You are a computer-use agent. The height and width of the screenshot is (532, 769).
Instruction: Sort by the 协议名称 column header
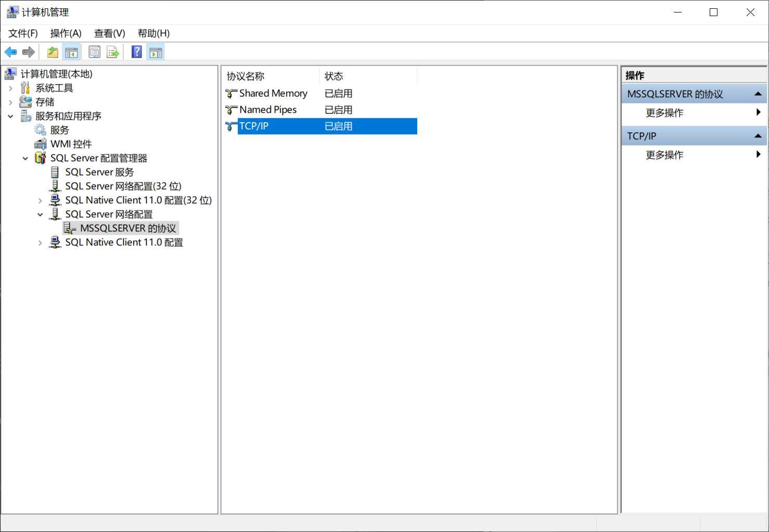tap(271, 76)
